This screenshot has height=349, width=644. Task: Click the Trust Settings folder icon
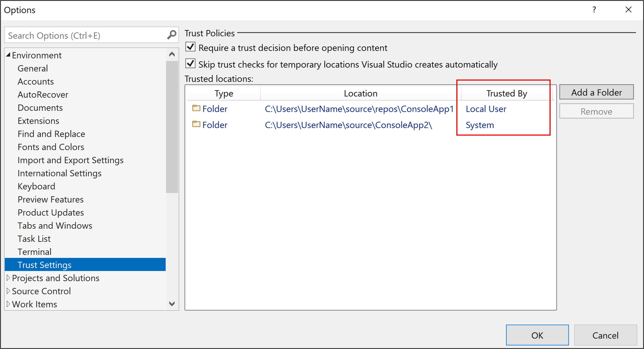click(196, 109)
